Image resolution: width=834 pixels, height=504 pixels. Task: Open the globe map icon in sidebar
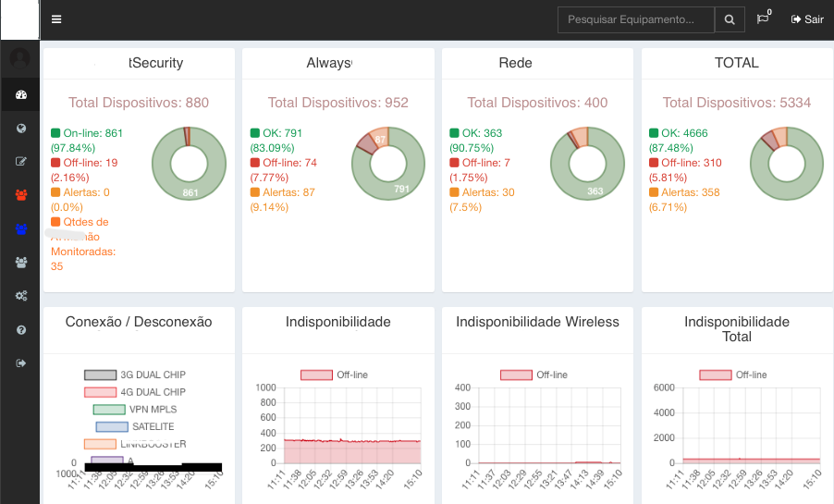[20, 129]
